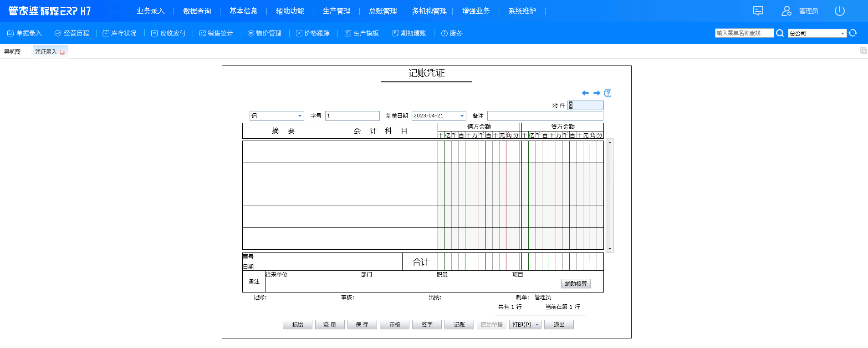
Task: Click first row 摘要 cell
Action: click(283, 151)
